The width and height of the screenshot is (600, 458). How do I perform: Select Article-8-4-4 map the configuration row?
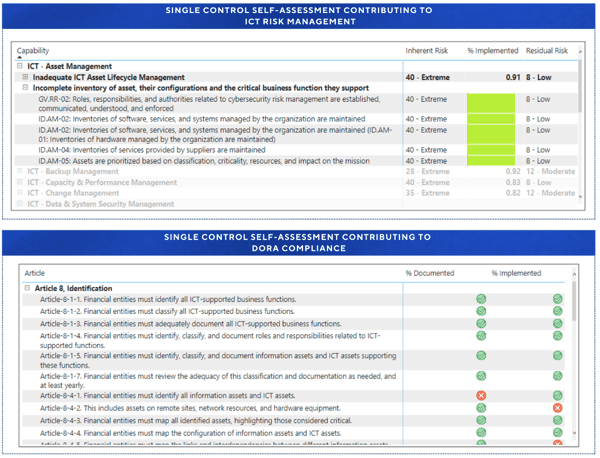tap(293, 433)
